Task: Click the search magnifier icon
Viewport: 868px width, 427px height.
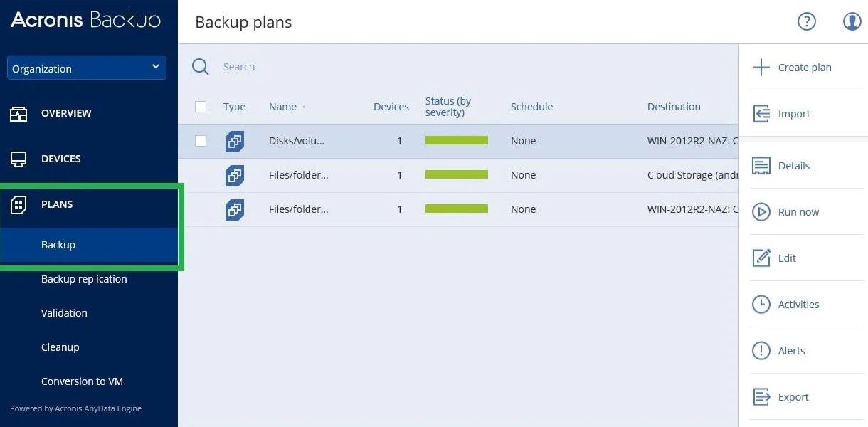Action: click(201, 67)
